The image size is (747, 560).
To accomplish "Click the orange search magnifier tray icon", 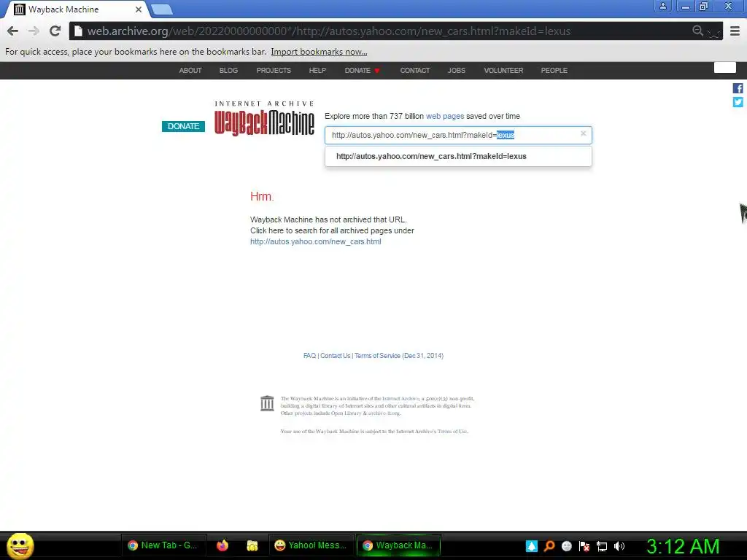I will coord(549,546).
